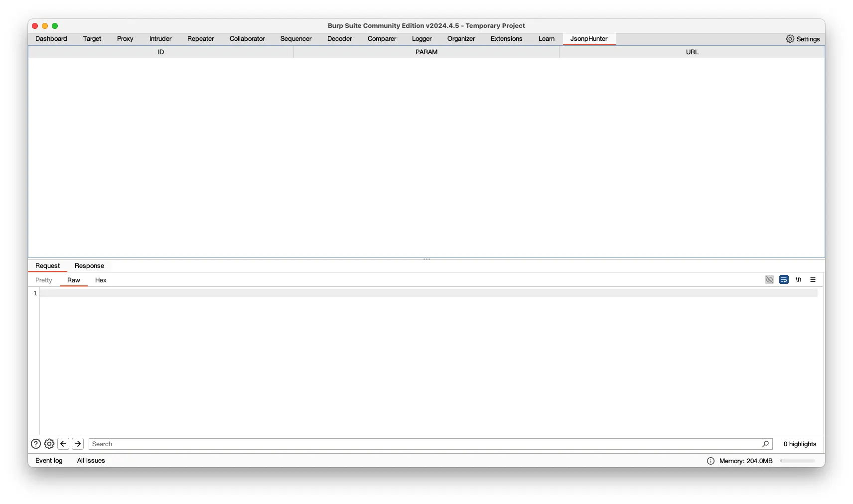The height and width of the screenshot is (504, 853).
Task: Switch editor to Hex view
Action: (101, 280)
